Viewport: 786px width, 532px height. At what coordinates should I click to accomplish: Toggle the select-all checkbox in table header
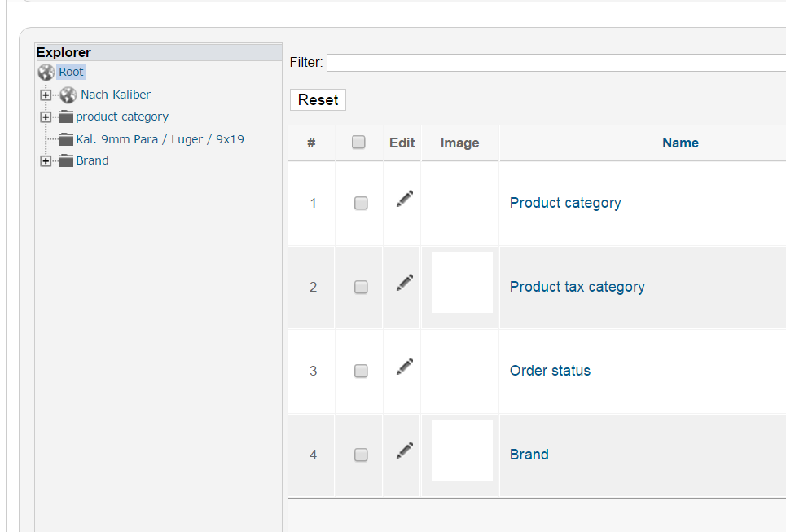358,143
